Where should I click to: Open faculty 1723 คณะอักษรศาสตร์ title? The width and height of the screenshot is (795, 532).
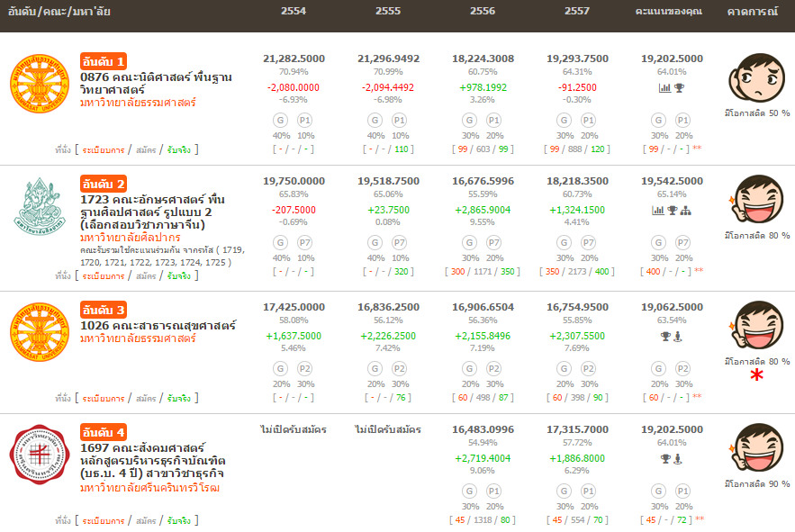point(152,212)
